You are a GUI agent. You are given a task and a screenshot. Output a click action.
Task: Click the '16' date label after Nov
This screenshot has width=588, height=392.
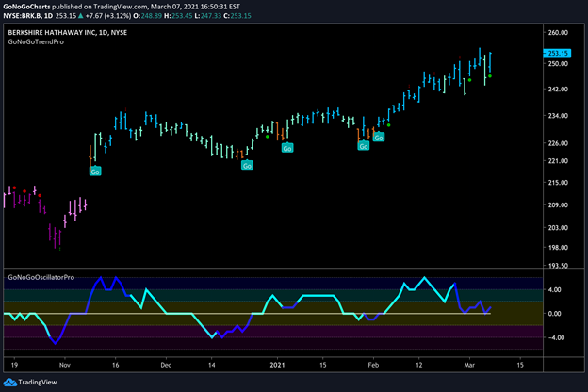pyautogui.click(x=116, y=365)
